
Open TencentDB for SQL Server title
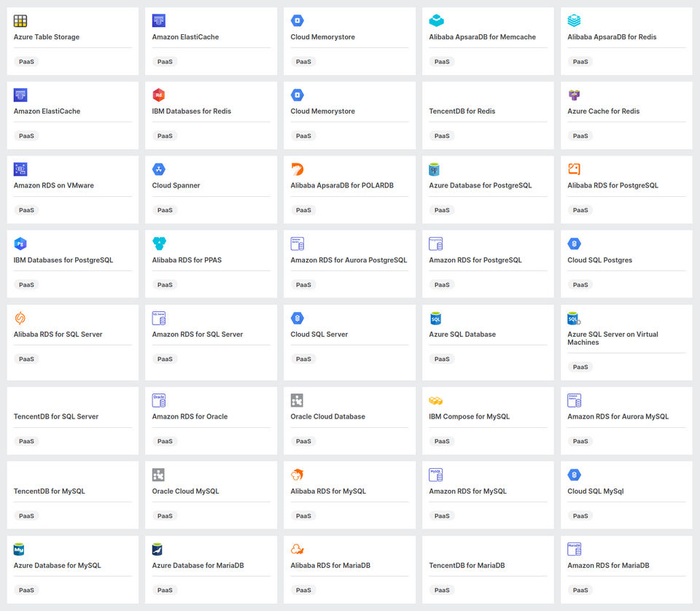(56, 416)
